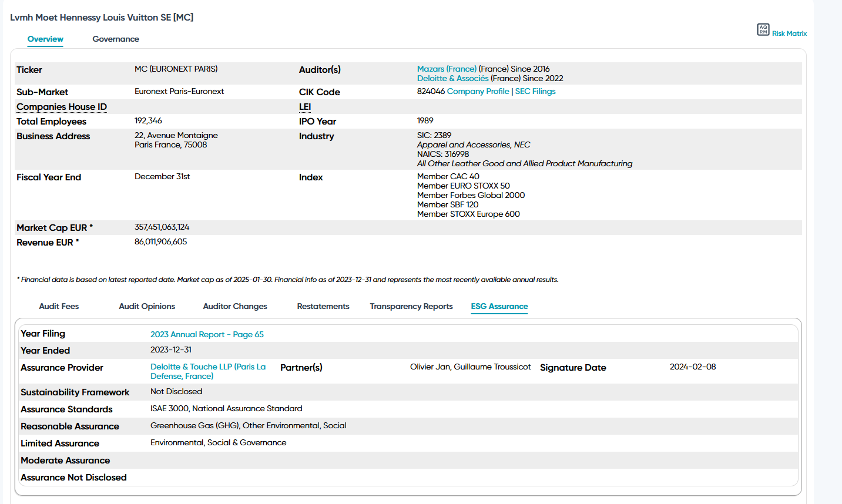Viewport: 842px width, 504px height.
Task: Click Limited Assurance Environmental, Social & Governance value
Action: (x=219, y=442)
